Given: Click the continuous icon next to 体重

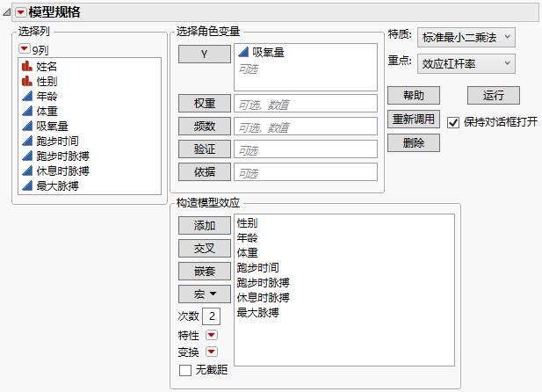Looking at the screenshot, I should click(x=27, y=111).
